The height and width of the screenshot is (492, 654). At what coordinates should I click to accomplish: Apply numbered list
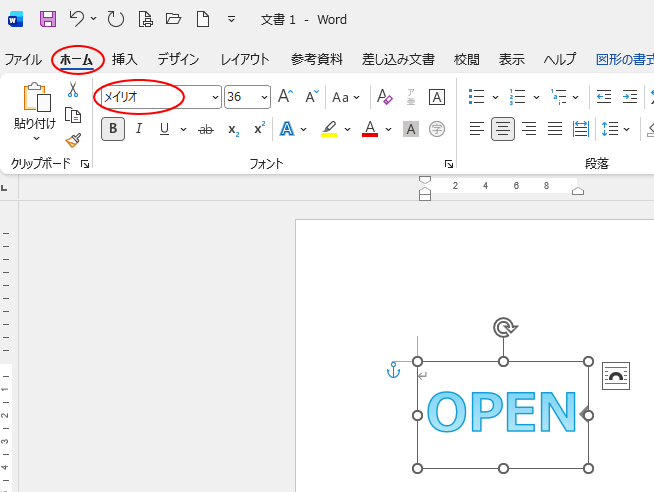(x=517, y=97)
